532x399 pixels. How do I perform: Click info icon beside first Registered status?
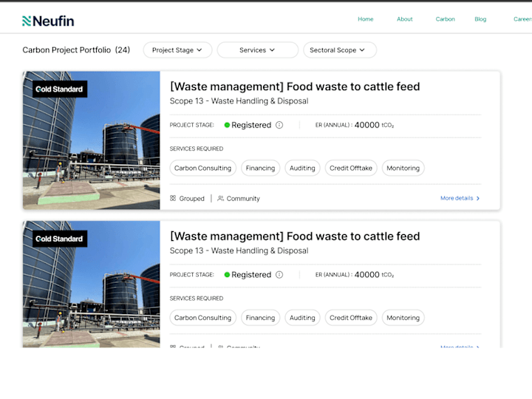coord(279,125)
